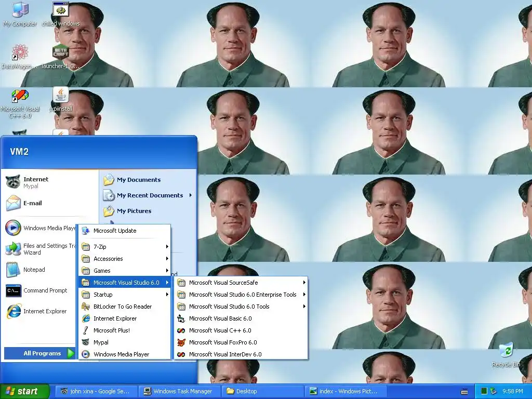Click Mypal icon in All Programs list
The width and height of the screenshot is (532, 399).
[x=86, y=342]
